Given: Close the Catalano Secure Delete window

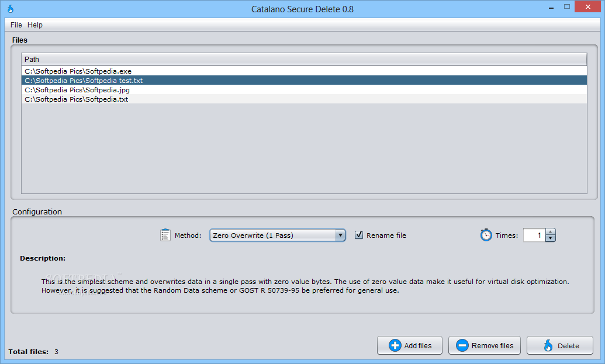Looking at the screenshot, I should tap(588, 6).
